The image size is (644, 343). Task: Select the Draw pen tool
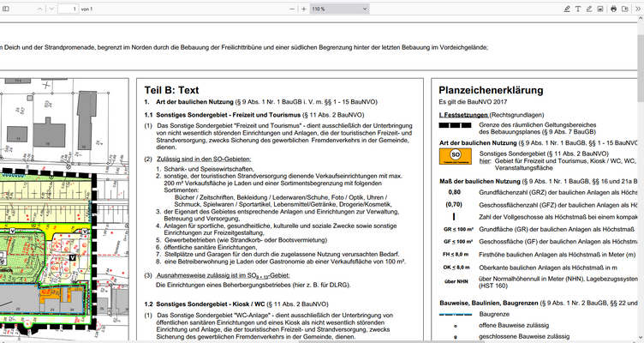590,8
